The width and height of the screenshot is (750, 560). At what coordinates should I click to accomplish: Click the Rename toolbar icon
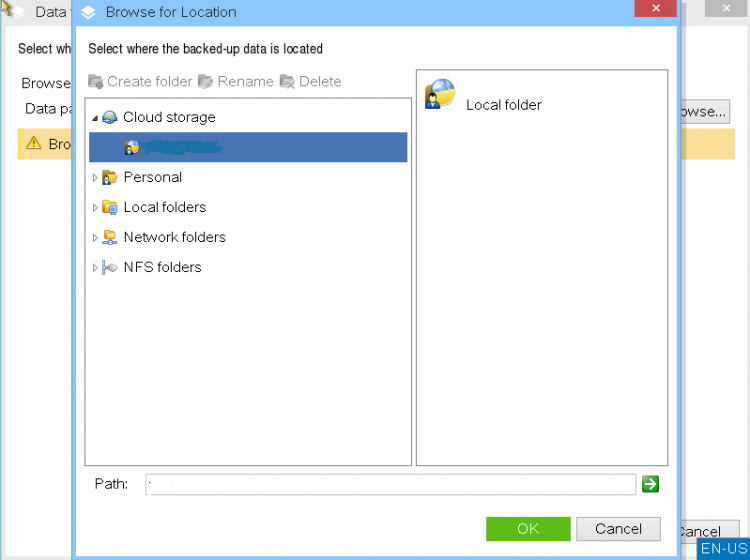pos(205,82)
